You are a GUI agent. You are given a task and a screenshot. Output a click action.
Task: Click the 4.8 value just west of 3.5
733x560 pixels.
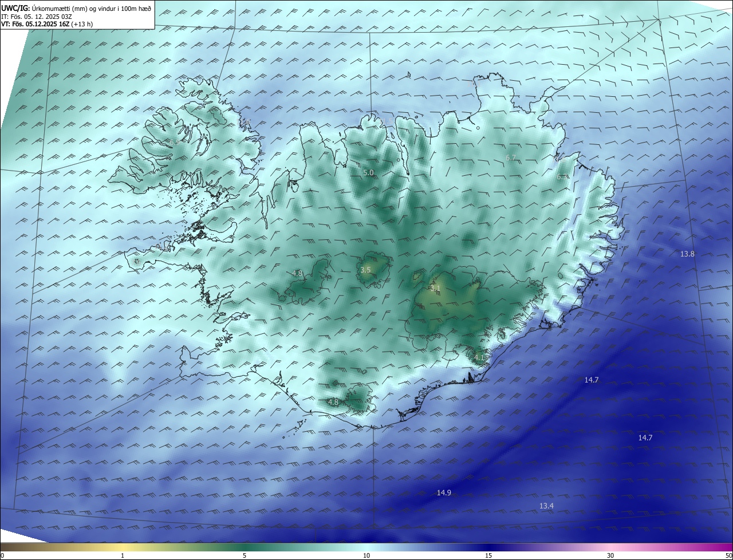[x=297, y=274]
